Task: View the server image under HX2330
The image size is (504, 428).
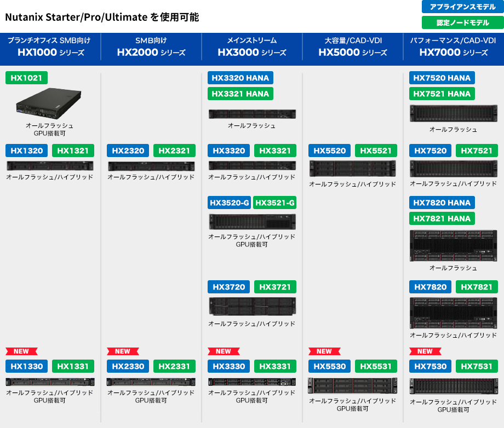Action: 151,382
